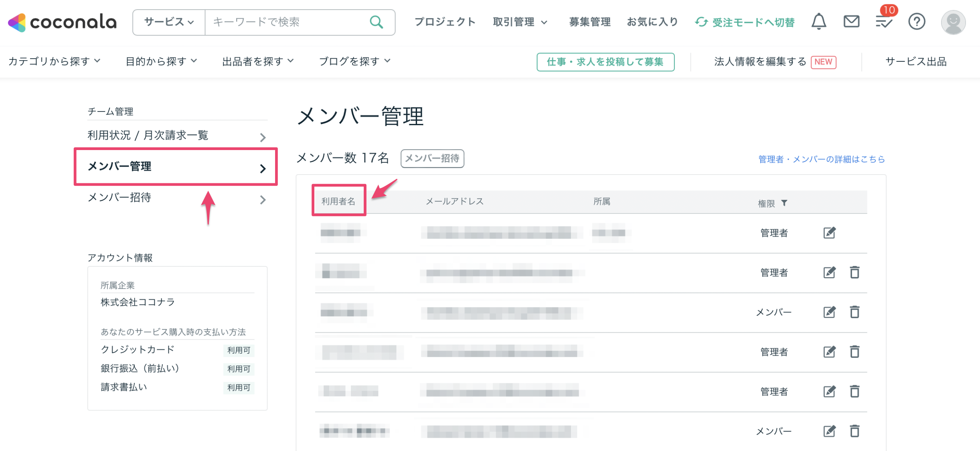
Task: Expand 出品者を探す menu
Action: click(x=258, y=61)
